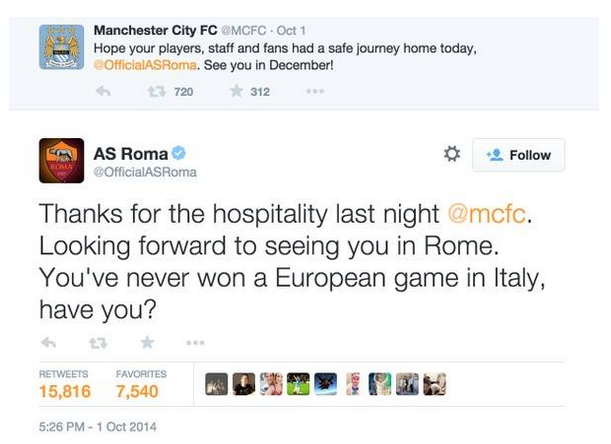Open the gear settings dropdown
Screen dimensions: 611x444
(x=451, y=155)
